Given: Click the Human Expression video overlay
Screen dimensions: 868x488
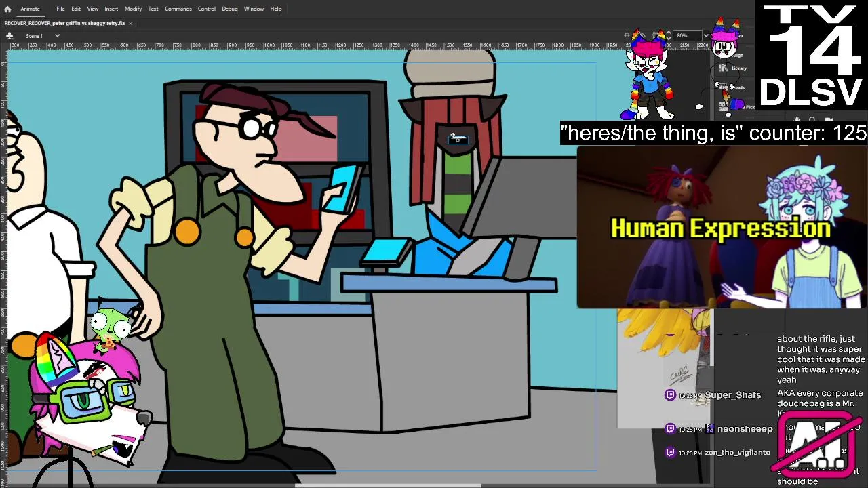Looking at the screenshot, I should (722, 227).
